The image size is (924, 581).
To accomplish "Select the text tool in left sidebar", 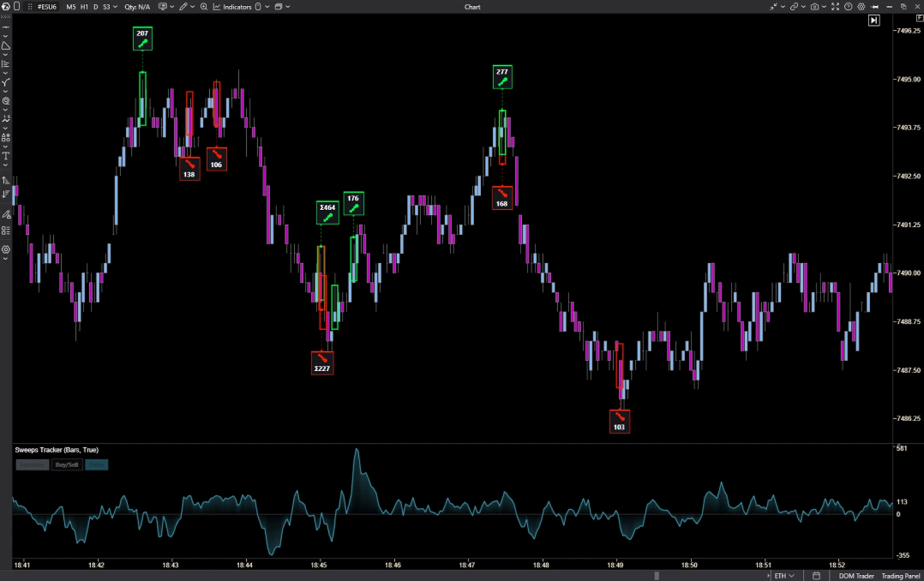I will click(x=6, y=156).
